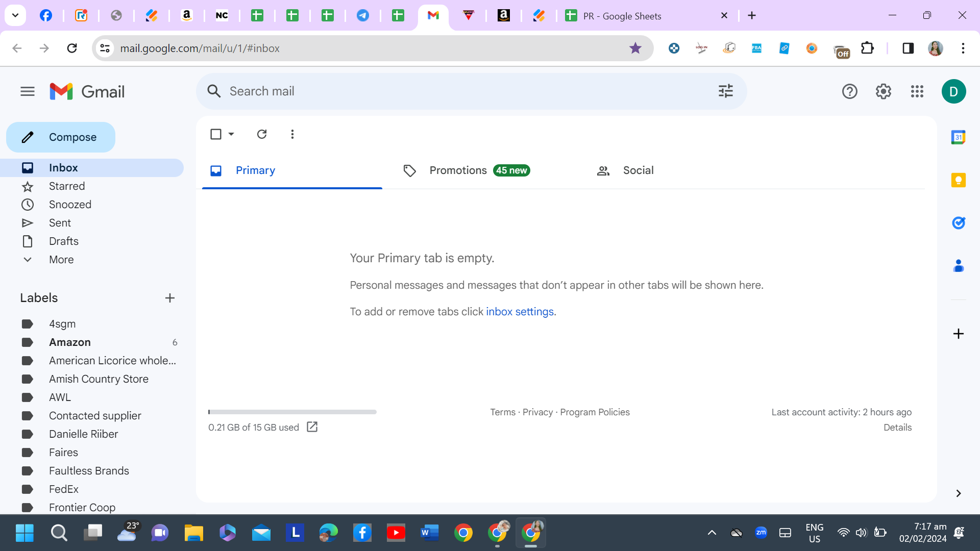Reload the page in the browser
Viewport: 980px width, 551px height.
click(x=72, y=48)
